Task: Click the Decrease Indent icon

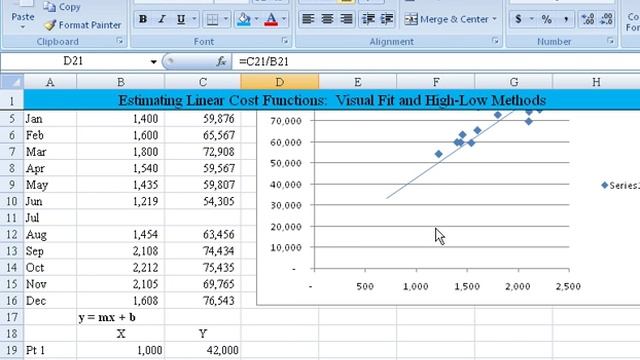Action: pos(368,19)
